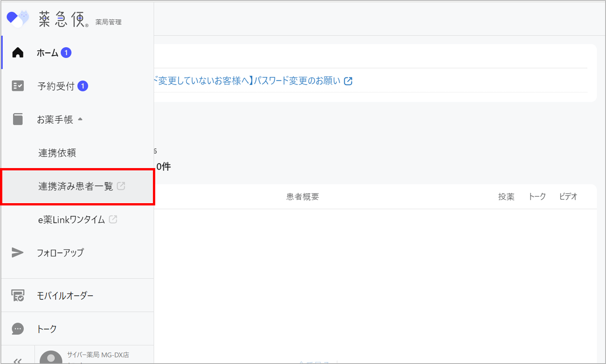The image size is (606, 364).
Task: Collapse sidebar with double chevron button
Action: point(18,360)
